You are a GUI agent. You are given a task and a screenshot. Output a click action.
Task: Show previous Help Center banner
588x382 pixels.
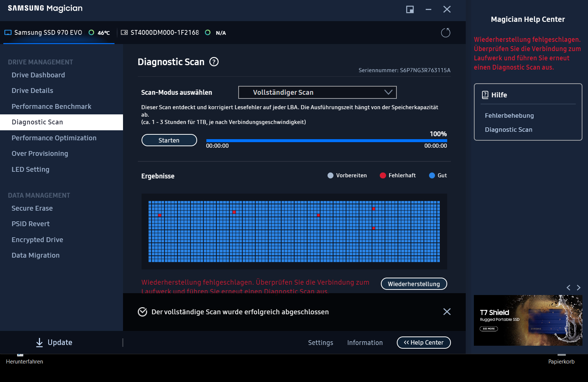click(568, 287)
